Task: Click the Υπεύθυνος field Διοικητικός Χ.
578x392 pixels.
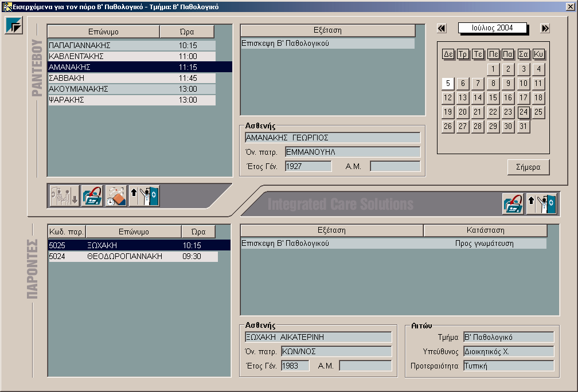Action: [509, 351]
